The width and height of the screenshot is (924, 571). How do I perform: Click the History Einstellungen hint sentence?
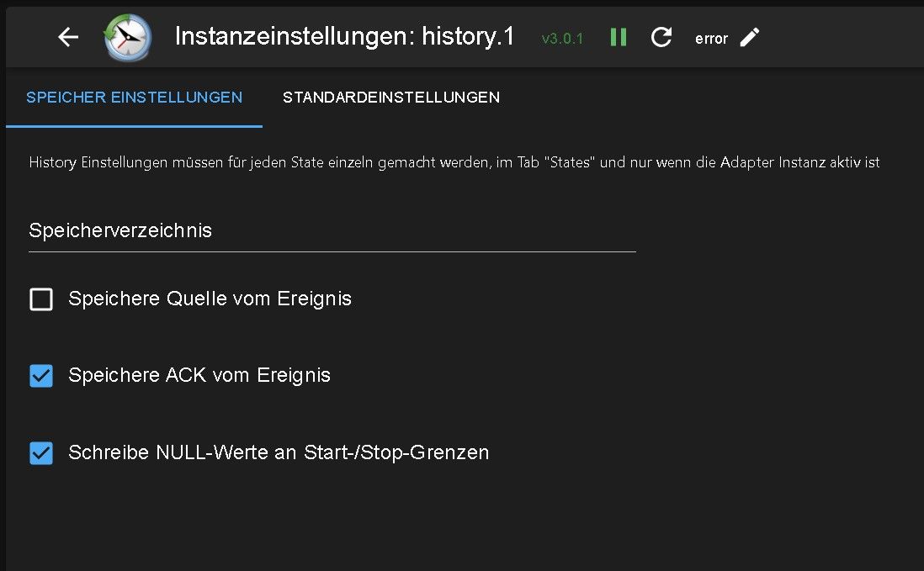[x=454, y=162]
